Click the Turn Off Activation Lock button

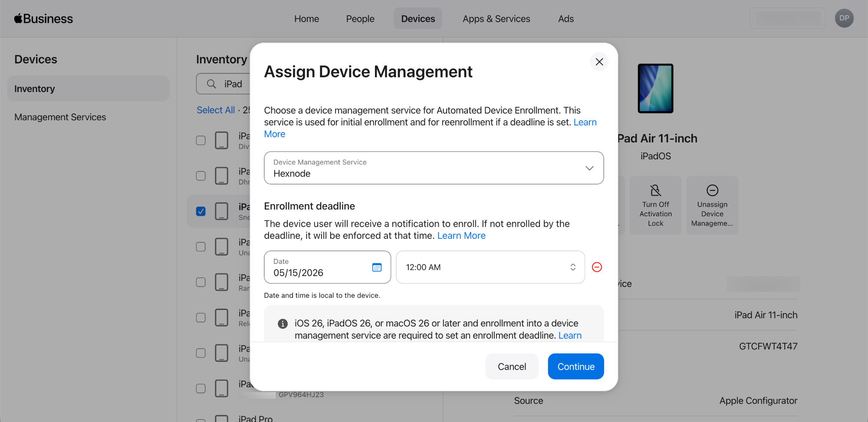click(x=655, y=205)
